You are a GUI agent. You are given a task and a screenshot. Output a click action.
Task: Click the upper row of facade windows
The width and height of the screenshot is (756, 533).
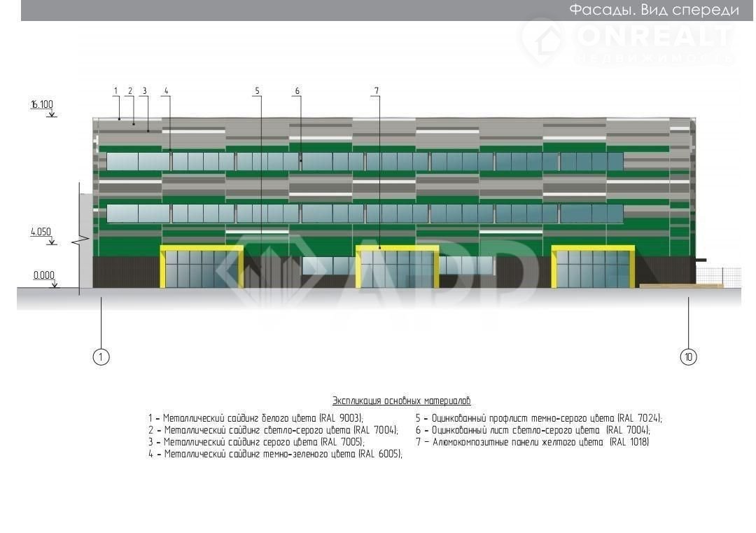[x=364, y=162]
